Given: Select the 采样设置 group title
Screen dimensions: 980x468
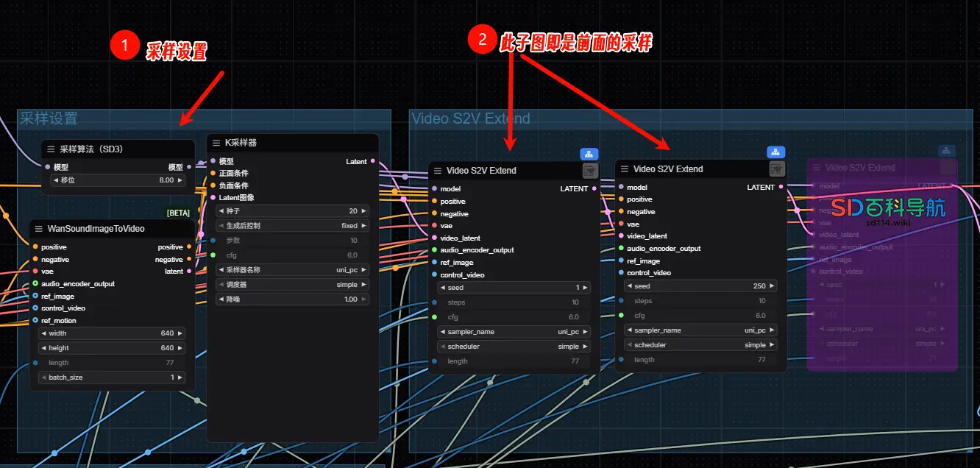Looking at the screenshot, I should pos(49,118).
